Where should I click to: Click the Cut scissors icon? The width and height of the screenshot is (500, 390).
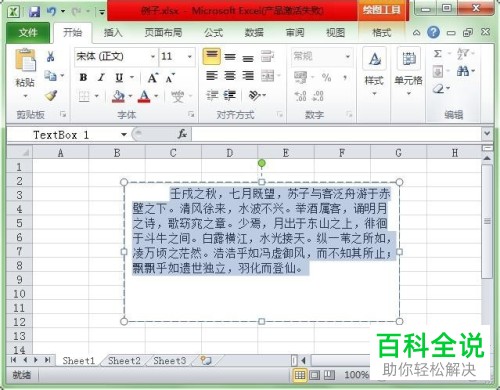(x=51, y=56)
